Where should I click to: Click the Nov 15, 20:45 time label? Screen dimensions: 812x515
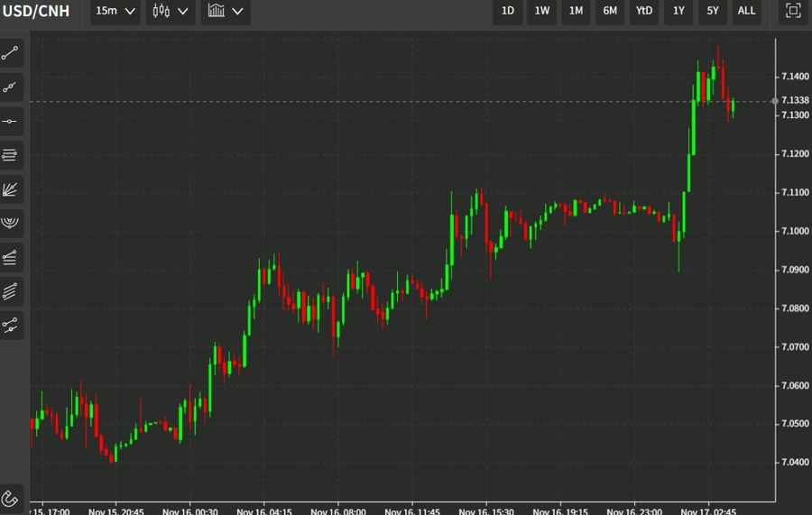(116, 511)
